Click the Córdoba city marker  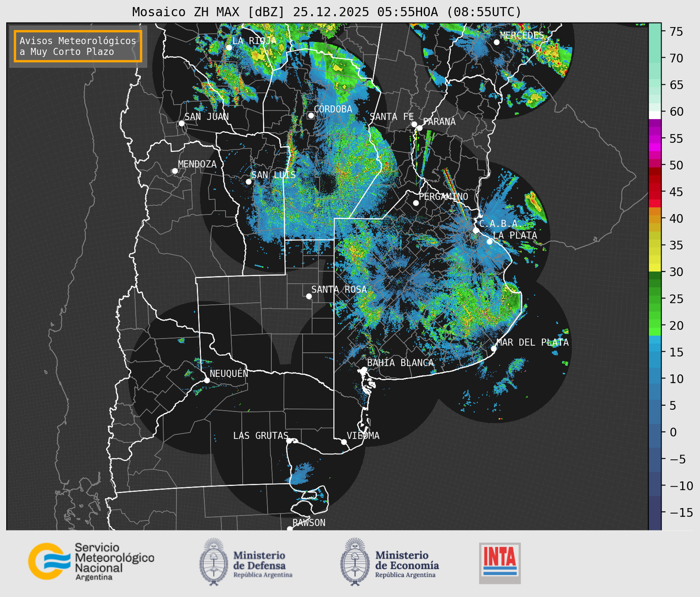pyautogui.click(x=311, y=115)
